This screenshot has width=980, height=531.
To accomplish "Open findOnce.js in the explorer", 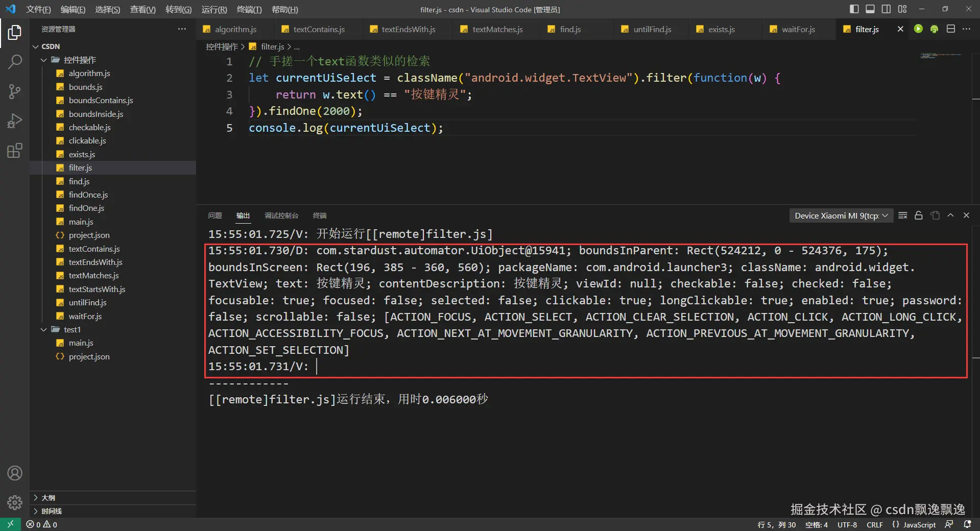I will pyautogui.click(x=88, y=195).
